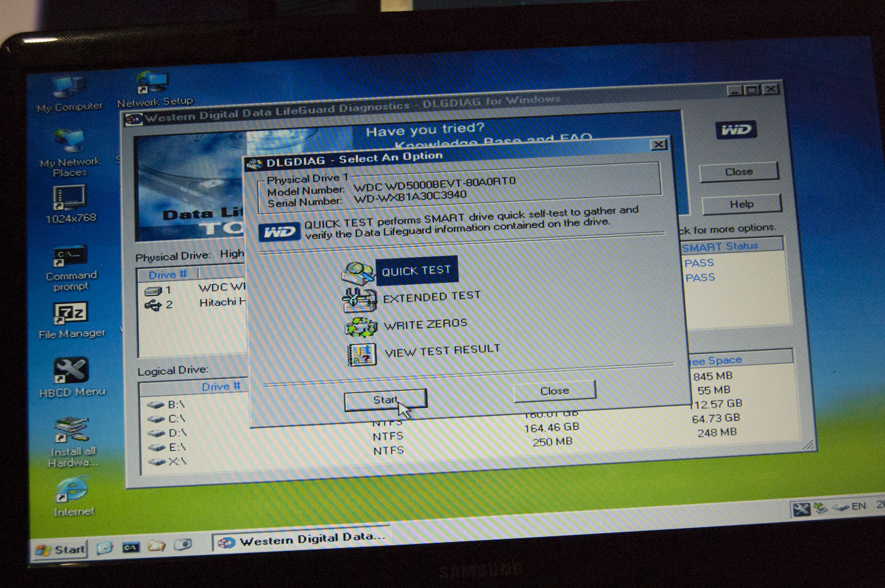Choose the Extended Test tools icon

359,300
